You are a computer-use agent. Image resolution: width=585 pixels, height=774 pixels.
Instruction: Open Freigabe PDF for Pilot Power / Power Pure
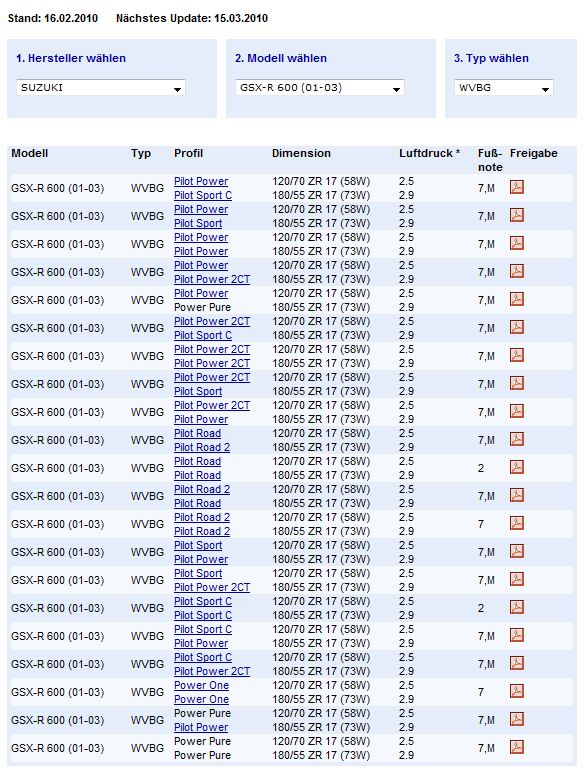517,300
